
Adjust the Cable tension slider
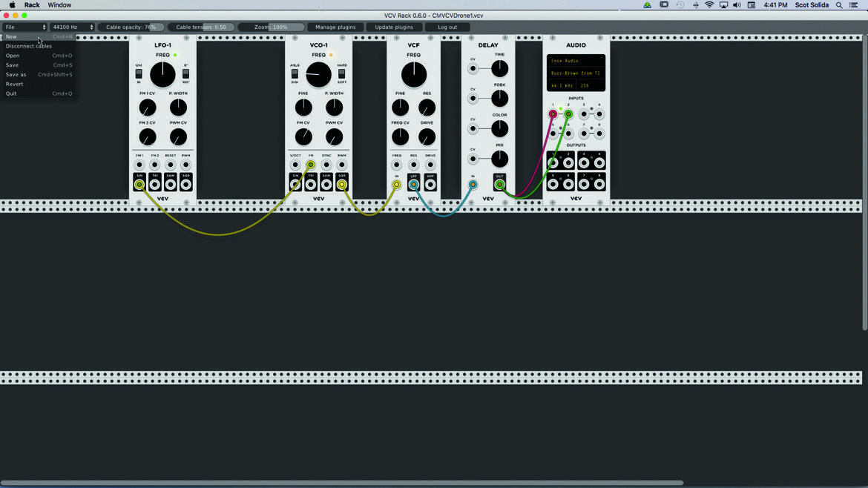click(201, 27)
